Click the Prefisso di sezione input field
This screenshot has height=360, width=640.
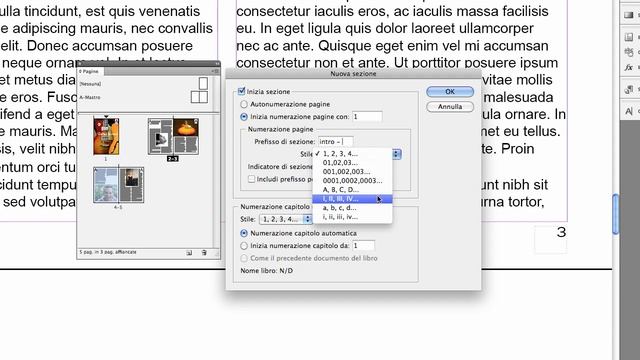[336, 142]
